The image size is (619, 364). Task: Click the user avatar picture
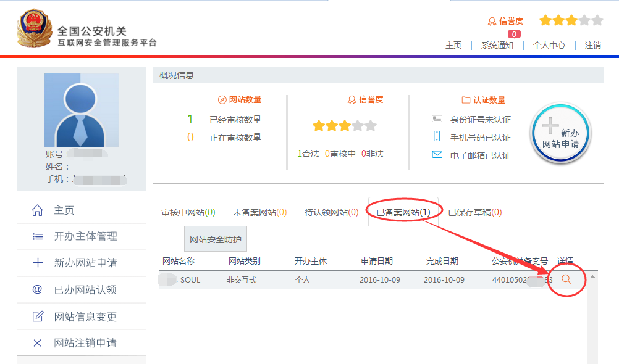(x=81, y=110)
